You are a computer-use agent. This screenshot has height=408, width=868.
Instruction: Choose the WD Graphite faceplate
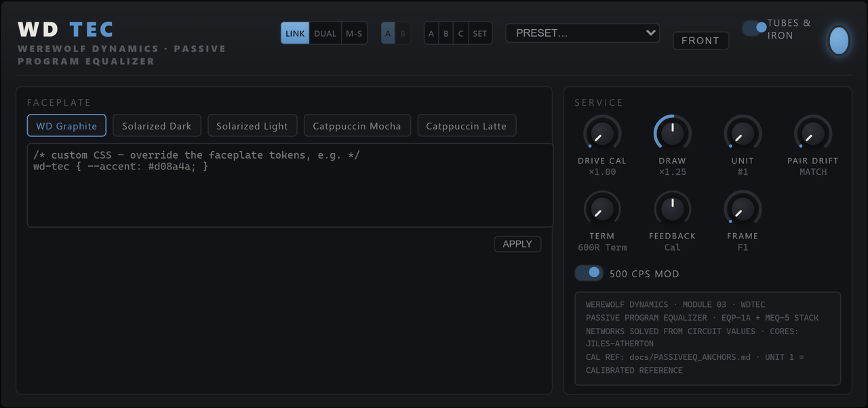click(x=66, y=125)
